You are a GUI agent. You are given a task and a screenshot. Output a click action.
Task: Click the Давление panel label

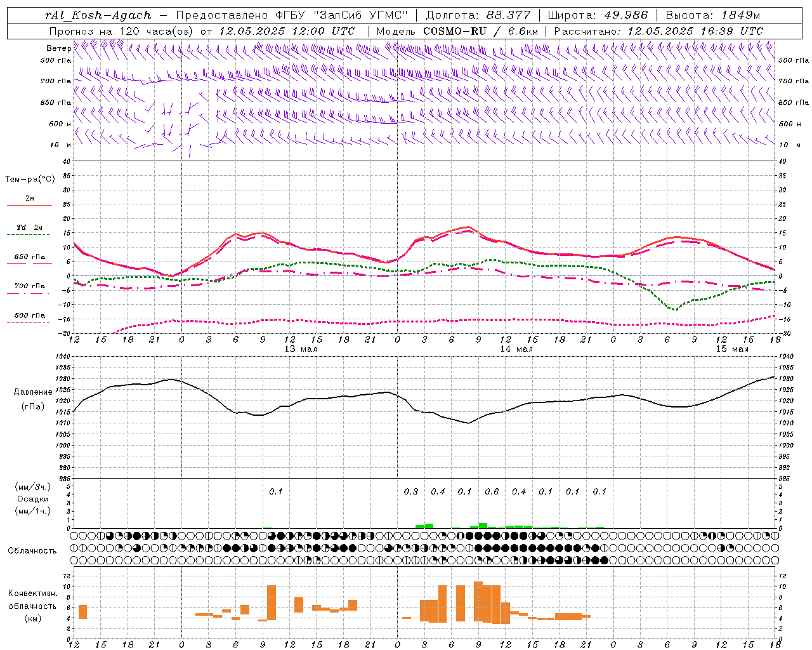point(33,392)
